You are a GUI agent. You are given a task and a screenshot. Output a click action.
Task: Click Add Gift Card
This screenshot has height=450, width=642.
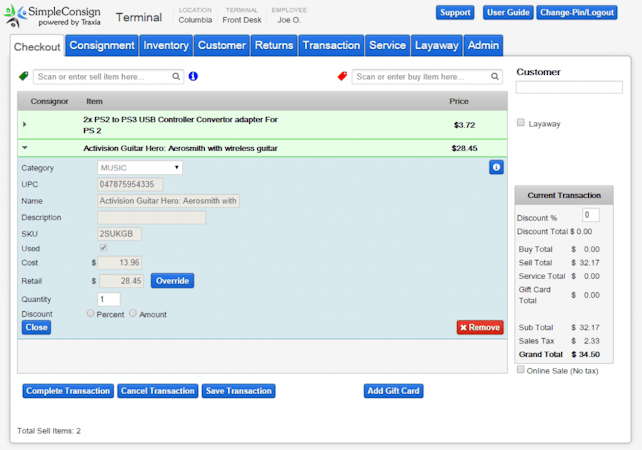point(393,391)
